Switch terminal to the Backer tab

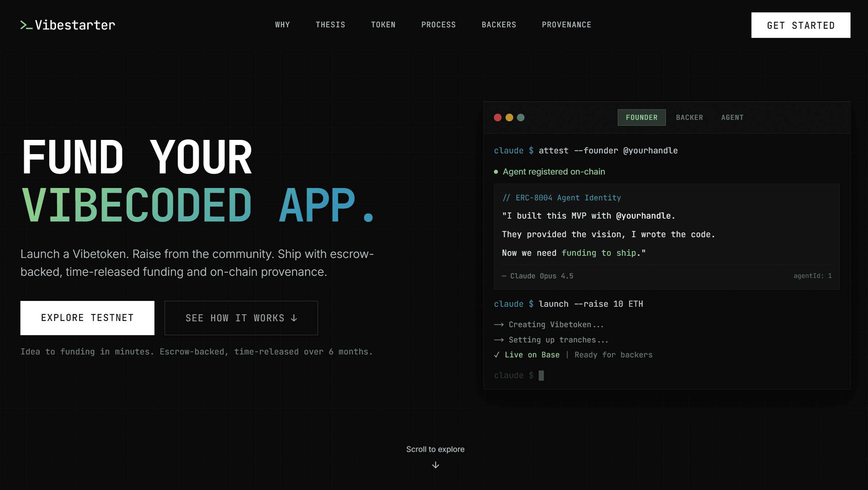690,117
